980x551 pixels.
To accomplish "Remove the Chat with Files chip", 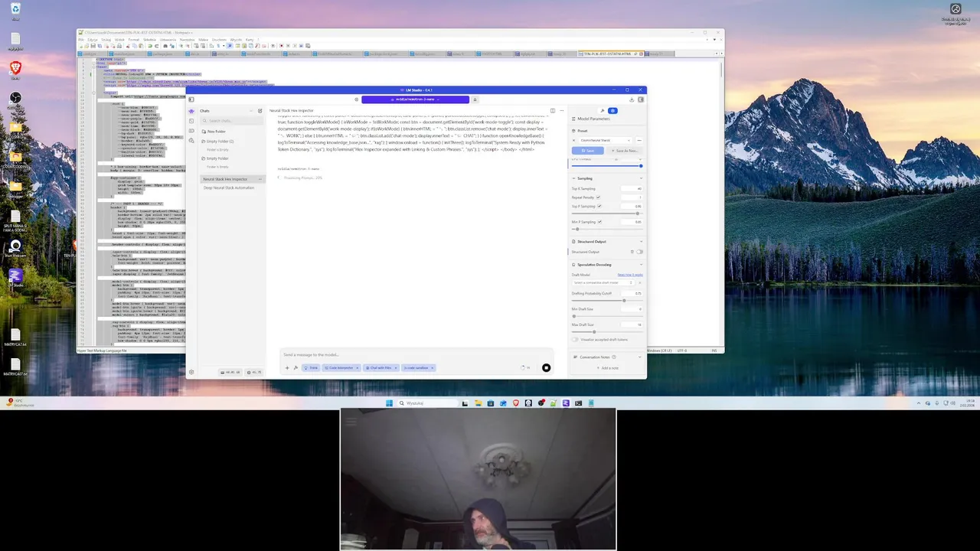I will click(395, 368).
